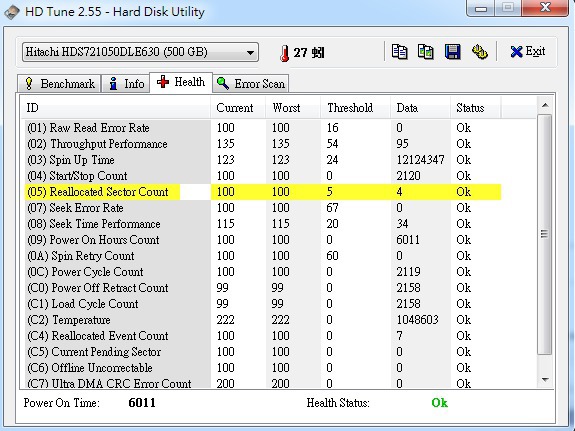Switch to the Benchmark tab
Viewport: 575px width, 431px height.
pos(60,84)
